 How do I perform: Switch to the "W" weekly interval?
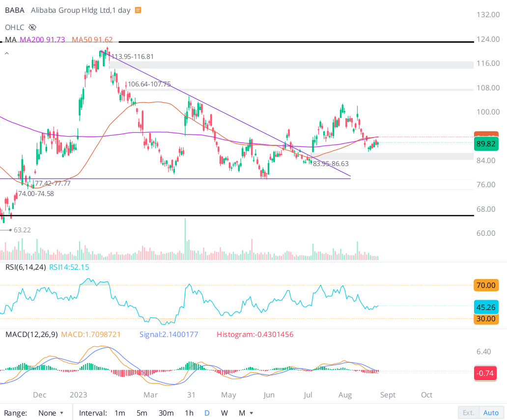pyautogui.click(x=224, y=413)
